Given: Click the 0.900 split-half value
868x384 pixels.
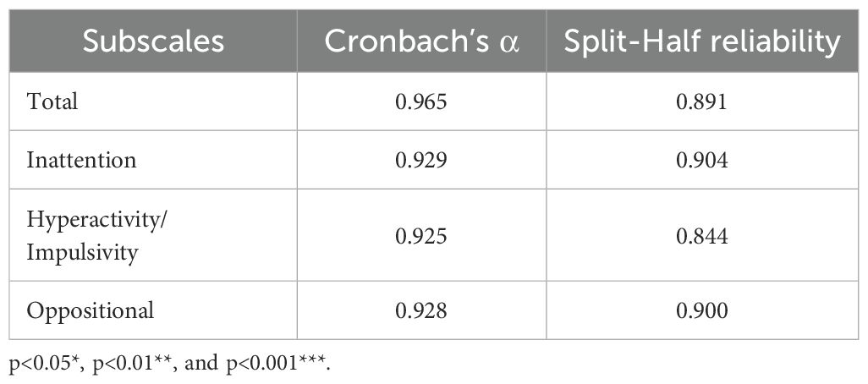Looking at the screenshot, I should 700,310.
